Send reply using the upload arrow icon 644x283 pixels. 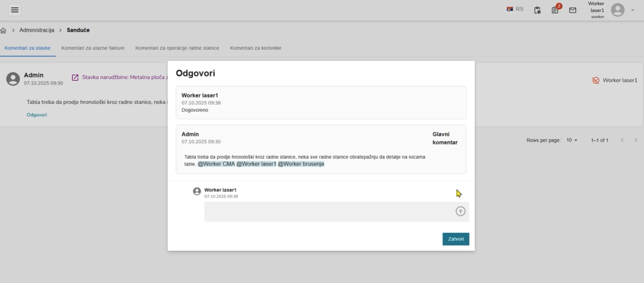point(460,211)
